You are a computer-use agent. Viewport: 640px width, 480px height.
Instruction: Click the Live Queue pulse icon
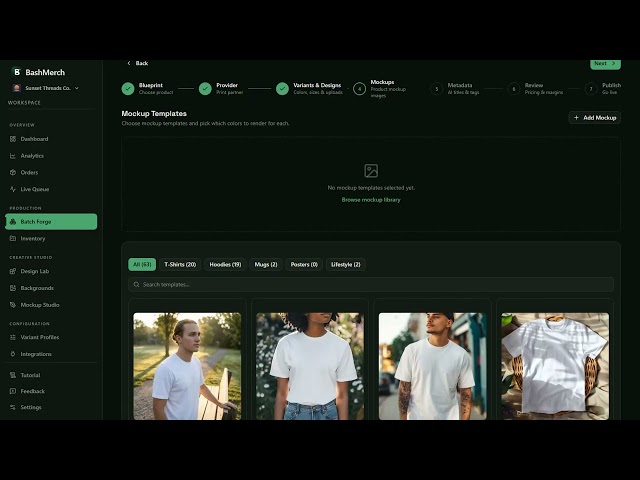[13, 189]
